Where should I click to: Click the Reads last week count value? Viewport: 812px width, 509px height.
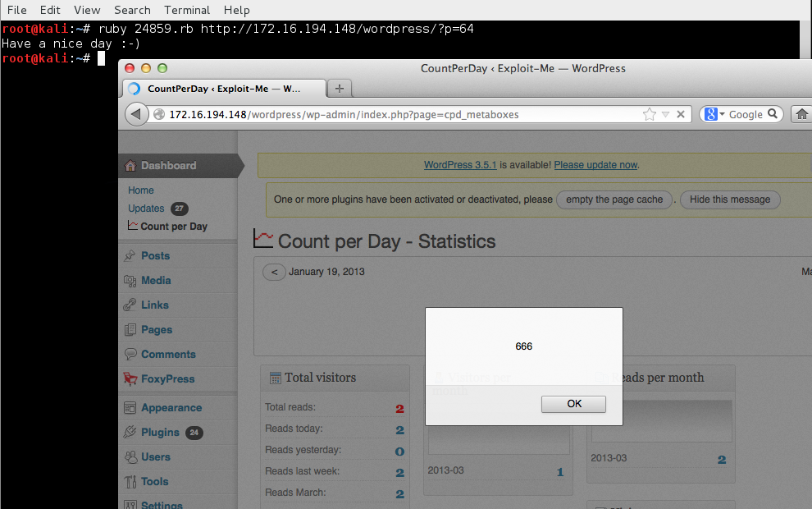(x=399, y=473)
